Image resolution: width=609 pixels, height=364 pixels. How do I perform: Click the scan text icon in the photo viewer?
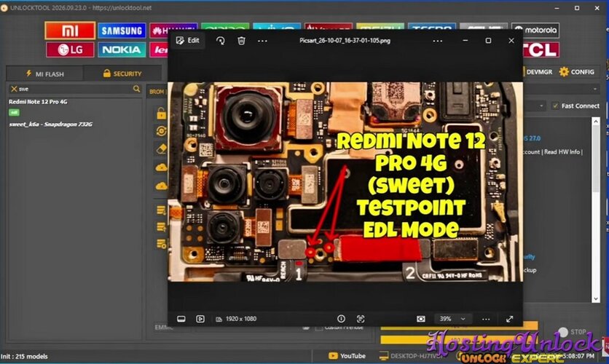click(361, 319)
